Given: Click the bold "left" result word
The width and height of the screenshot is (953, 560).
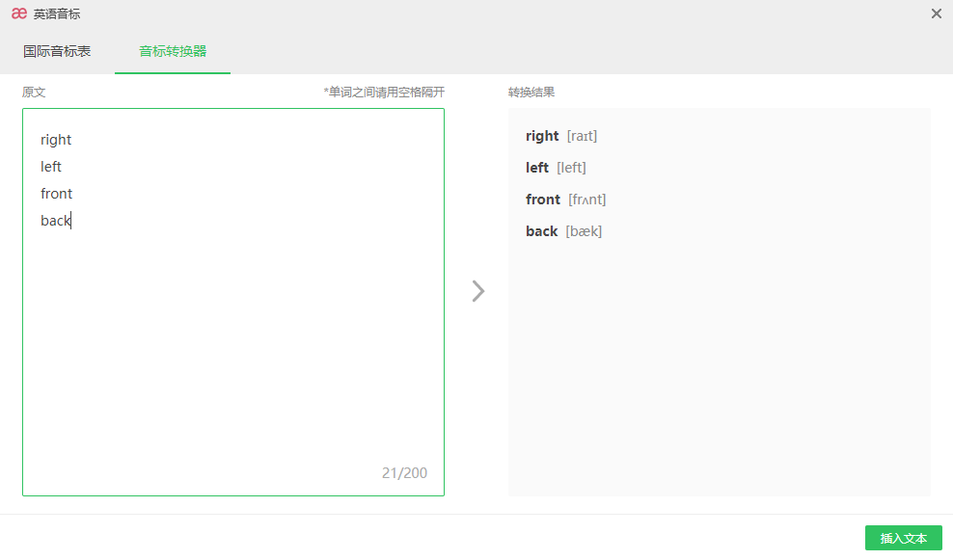Looking at the screenshot, I should (537, 168).
